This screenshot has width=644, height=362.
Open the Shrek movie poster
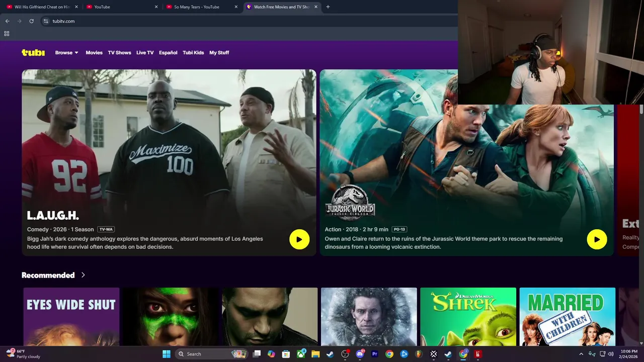[x=468, y=317]
